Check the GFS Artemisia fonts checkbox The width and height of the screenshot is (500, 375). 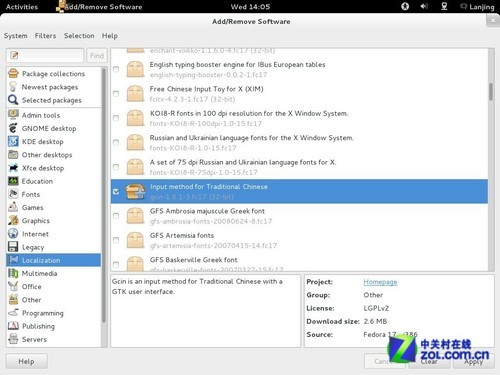[x=116, y=240]
